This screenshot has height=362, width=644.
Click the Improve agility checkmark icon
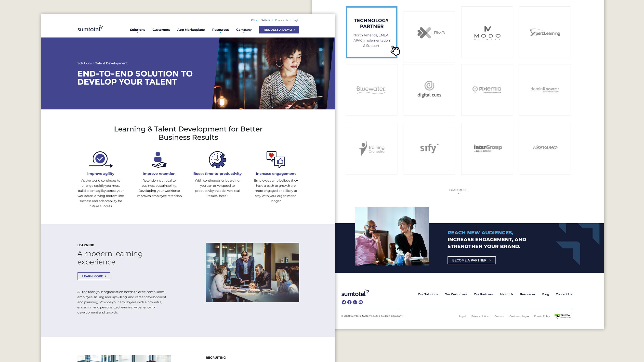click(x=101, y=159)
